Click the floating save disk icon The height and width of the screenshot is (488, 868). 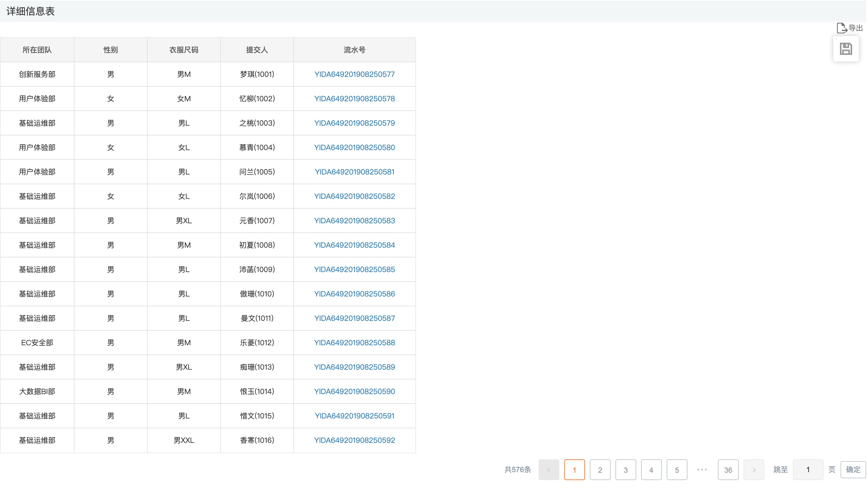click(846, 49)
